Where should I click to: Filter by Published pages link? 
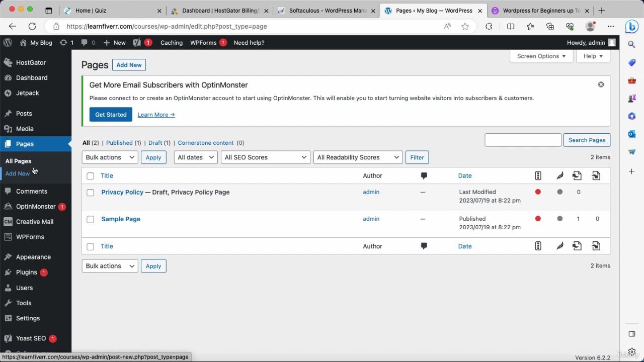(119, 143)
